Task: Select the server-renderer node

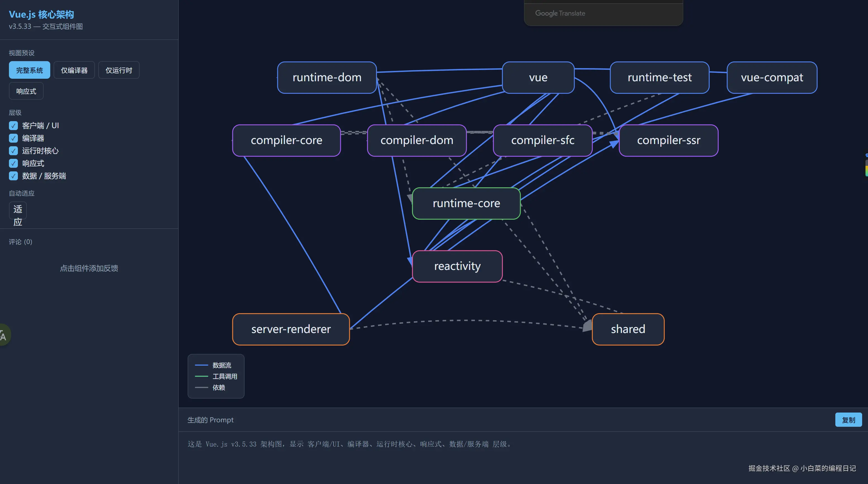Action: pyautogui.click(x=291, y=329)
